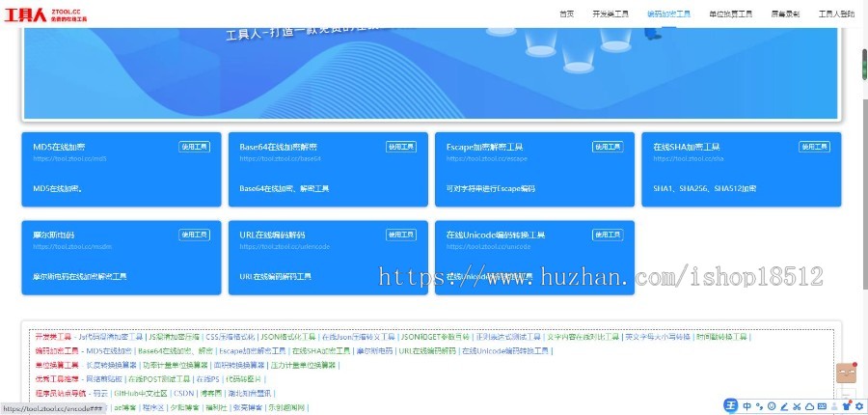The image size is (868, 415).
Task: Click the tool.ztool.cc/sha URL text
Action: [x=688, y=158]
